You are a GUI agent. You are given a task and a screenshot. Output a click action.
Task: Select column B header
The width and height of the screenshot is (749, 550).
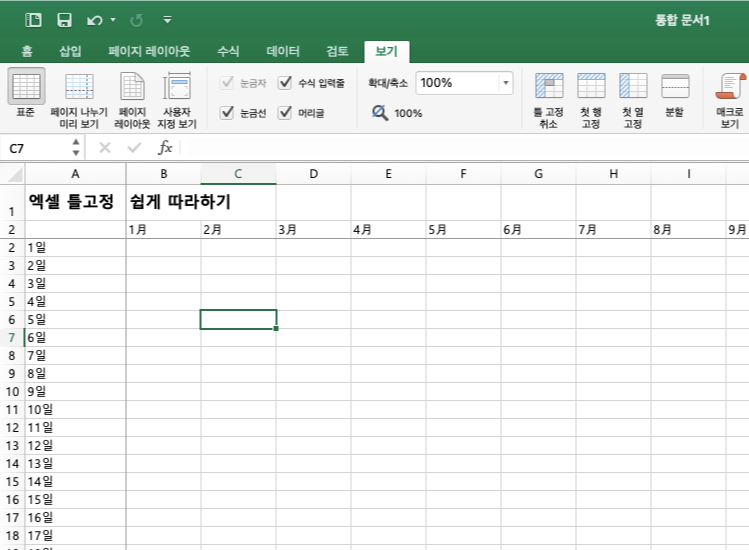point(163,174)
